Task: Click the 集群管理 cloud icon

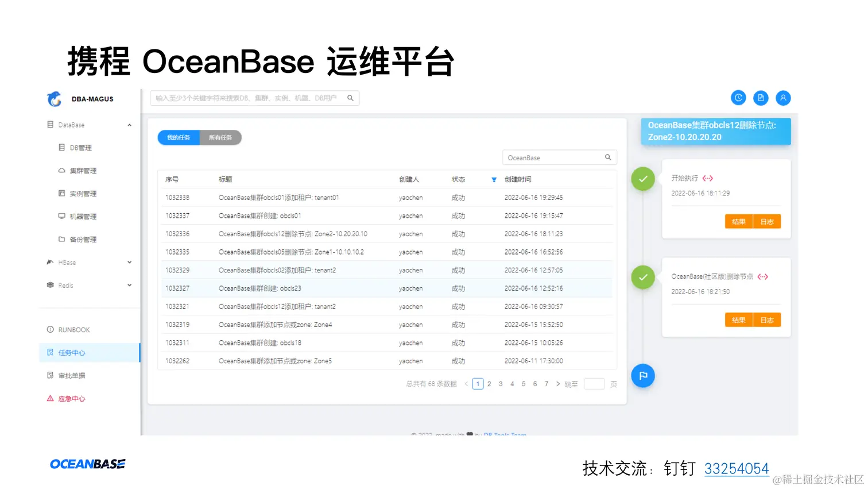Action: [62, 171]
